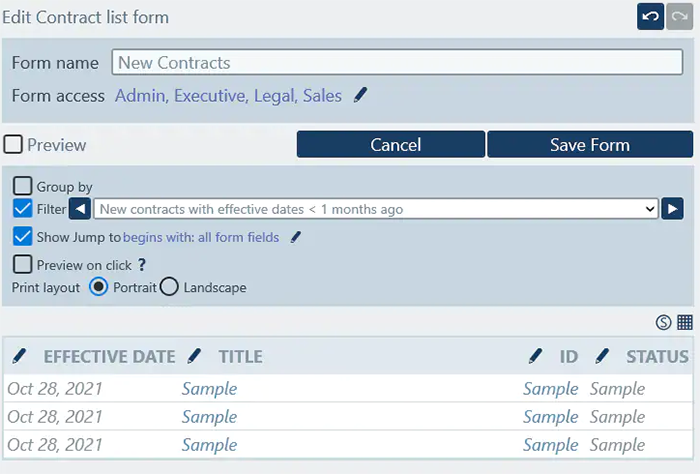This screenshot has width=700, height=474.
Task: Go to previous filter with left arrow
Action: coord(80,209)
